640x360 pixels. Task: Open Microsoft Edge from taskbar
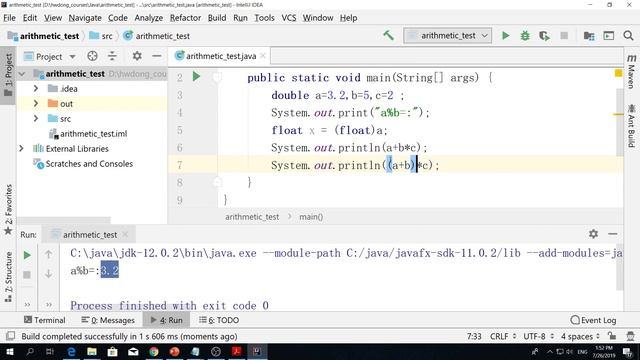coord(71,351)
